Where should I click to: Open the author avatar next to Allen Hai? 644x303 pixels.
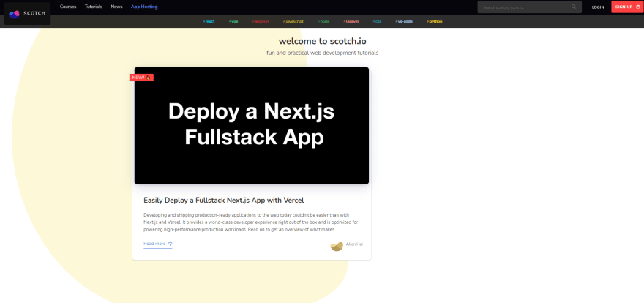[337, 247]
